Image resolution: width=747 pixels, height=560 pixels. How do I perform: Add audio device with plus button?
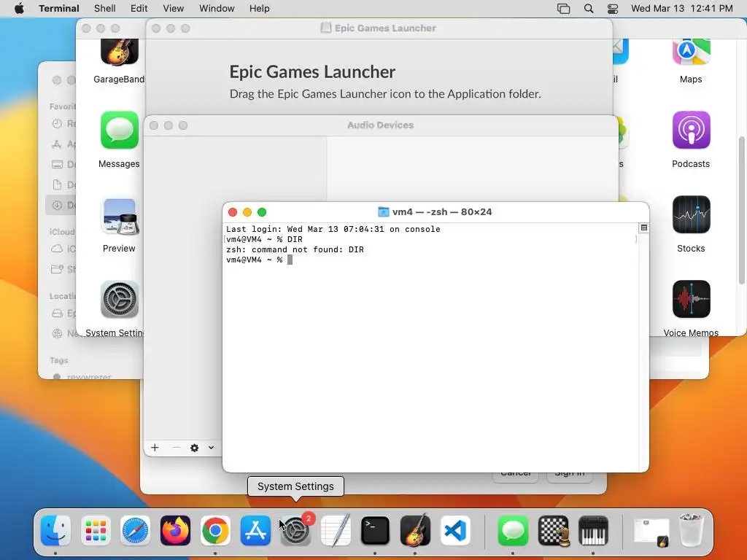pos(155,448)
